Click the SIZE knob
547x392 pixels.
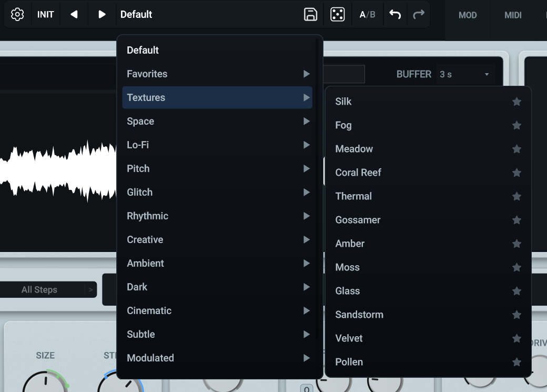pyautogui.click(x=45, y=382)
